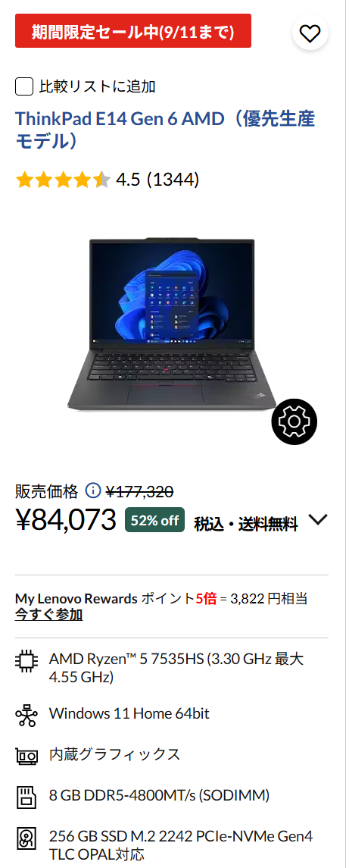Open ThinkPad E14 Gen 6 AMD product title
349x868 pixels.
(x=165, y=130)
